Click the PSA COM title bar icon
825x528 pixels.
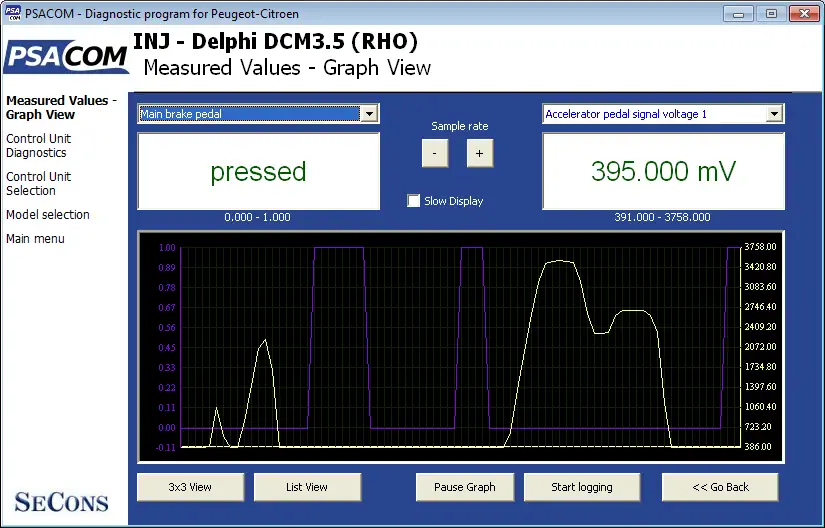(x=13, y=13)
